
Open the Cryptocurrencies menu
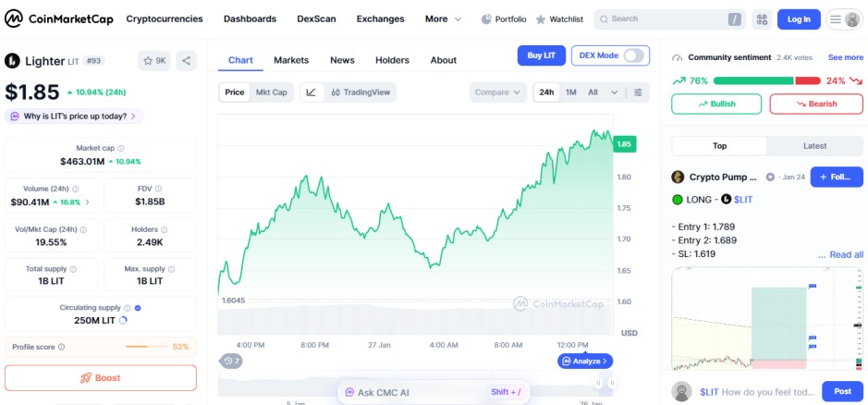point(165,18)
